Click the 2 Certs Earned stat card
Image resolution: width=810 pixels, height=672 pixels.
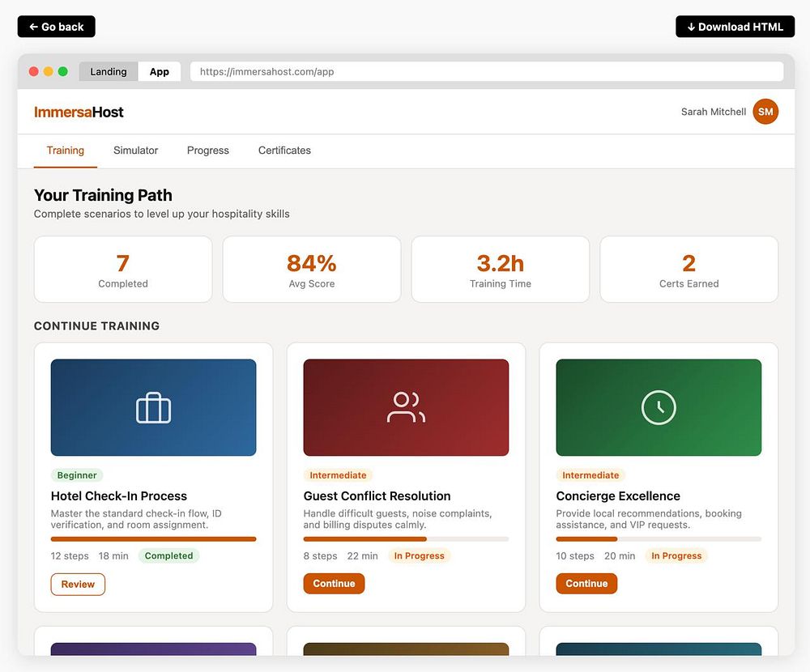(688, 269)
